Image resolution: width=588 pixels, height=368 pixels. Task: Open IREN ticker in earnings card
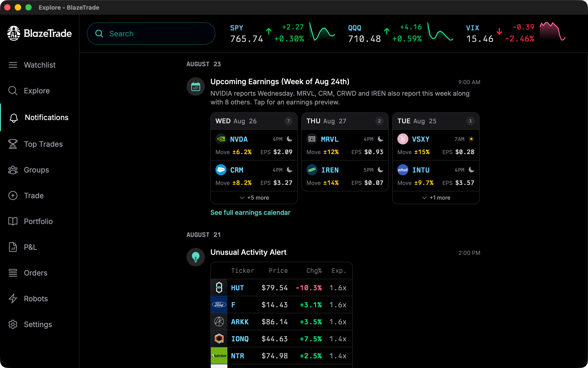pyautogui.click(x=330, y=170)
